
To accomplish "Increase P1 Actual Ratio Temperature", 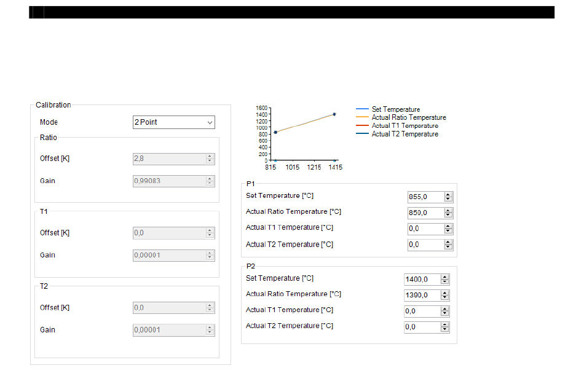I will 448,210.
